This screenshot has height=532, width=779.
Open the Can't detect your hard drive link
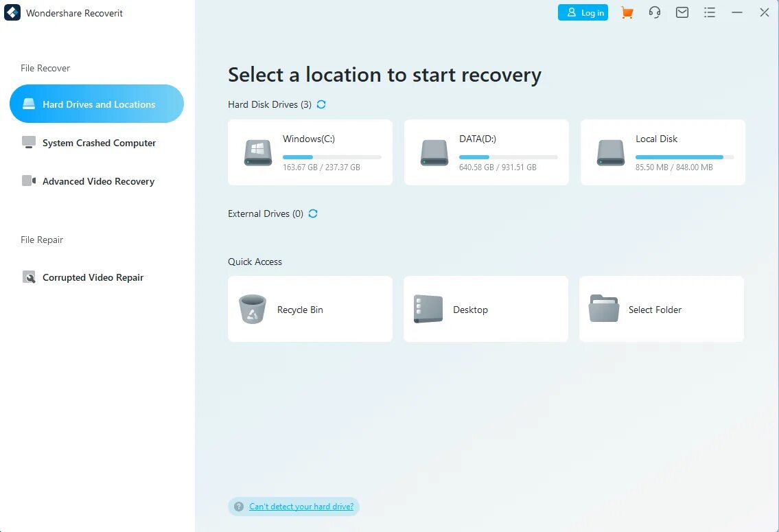(x=301, y=507)
